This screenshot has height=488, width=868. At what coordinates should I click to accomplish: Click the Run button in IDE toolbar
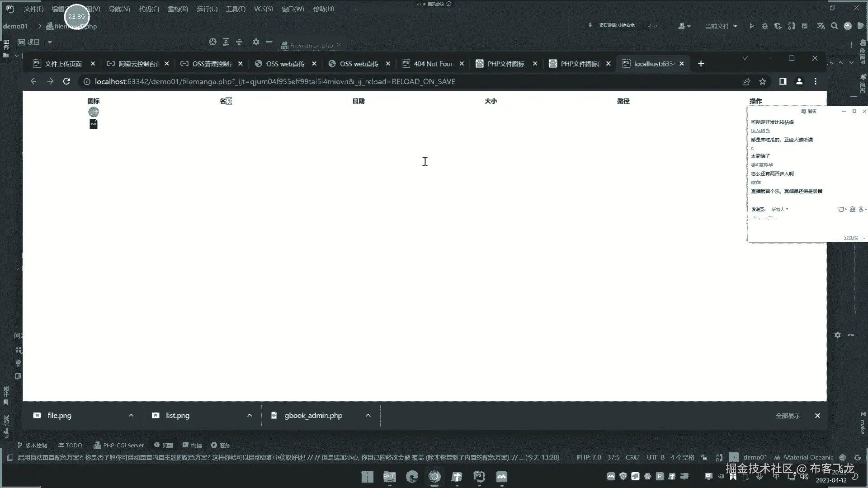(751, 26)
